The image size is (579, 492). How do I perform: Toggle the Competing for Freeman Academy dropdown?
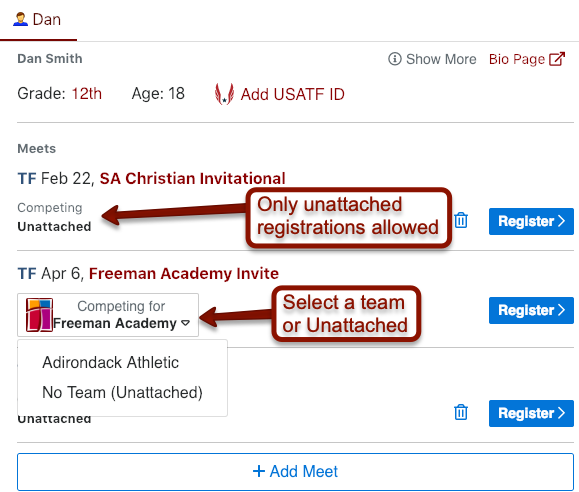coord(108,315)
